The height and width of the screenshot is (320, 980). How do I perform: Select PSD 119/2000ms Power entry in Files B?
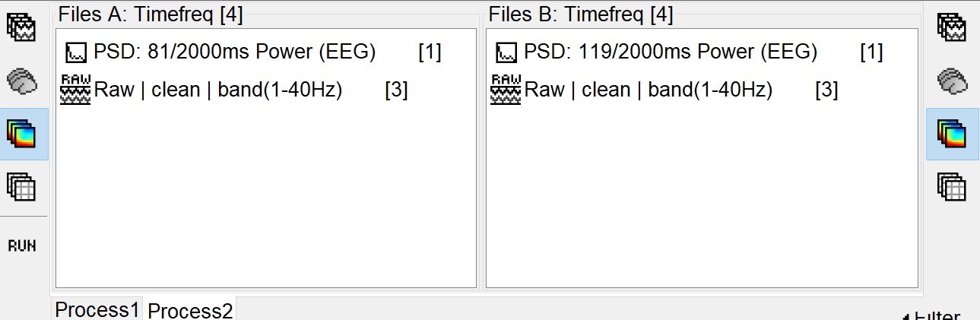pyautogui.click(x=690, y=52)
